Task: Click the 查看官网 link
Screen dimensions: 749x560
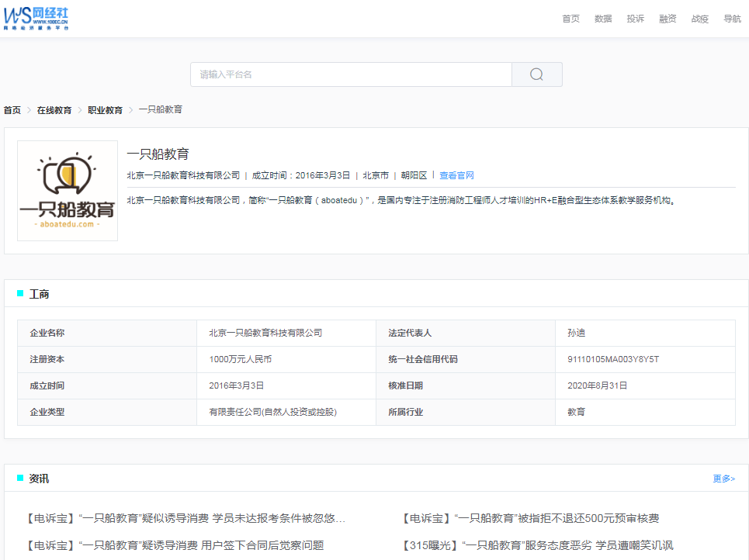Action: (x=456, y=176)
